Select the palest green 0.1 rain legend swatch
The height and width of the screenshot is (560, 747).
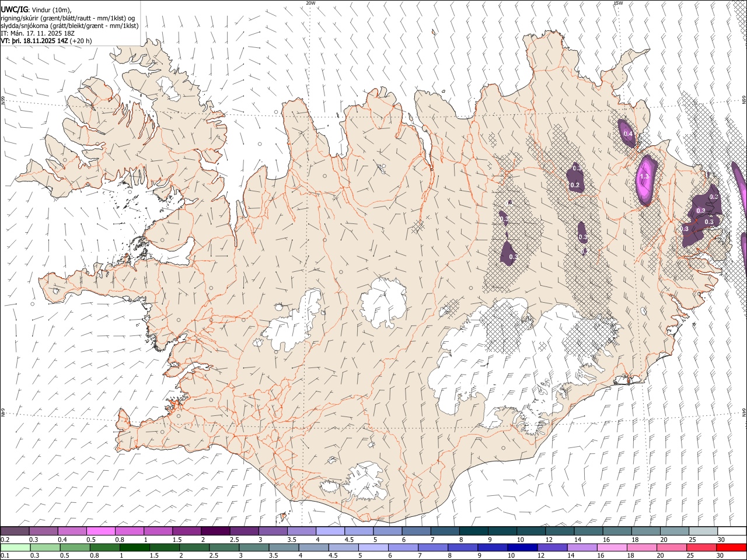[x=15, y=547]
